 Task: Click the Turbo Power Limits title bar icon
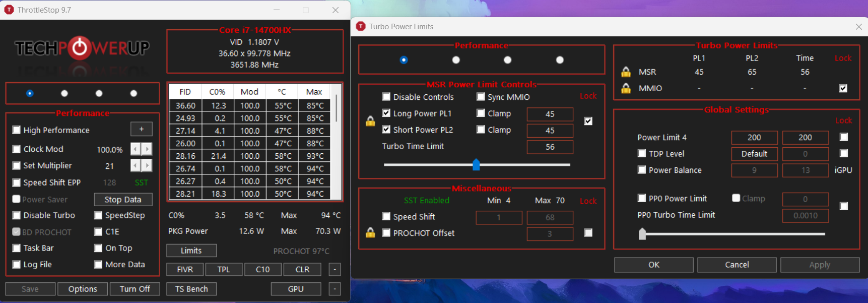pos(361,26)
